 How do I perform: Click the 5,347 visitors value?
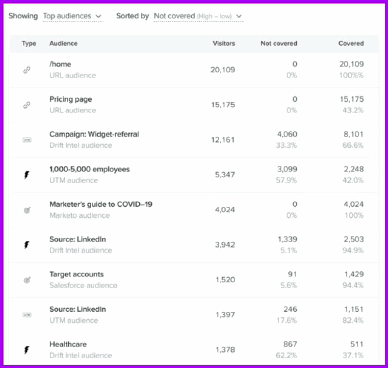pyautogui.click(x=225, y=175)
